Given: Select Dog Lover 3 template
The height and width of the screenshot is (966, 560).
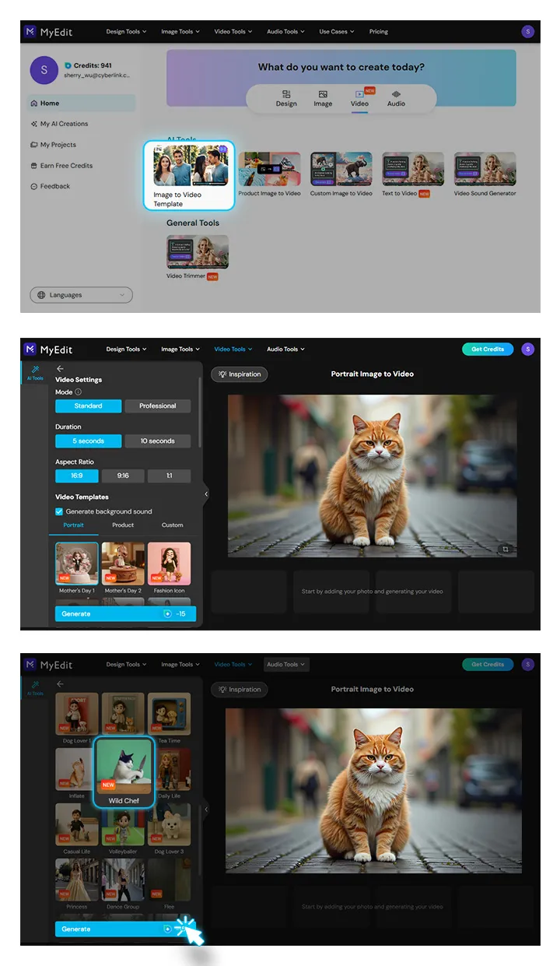Looking at the screenshot, I should tap(169, 829).
